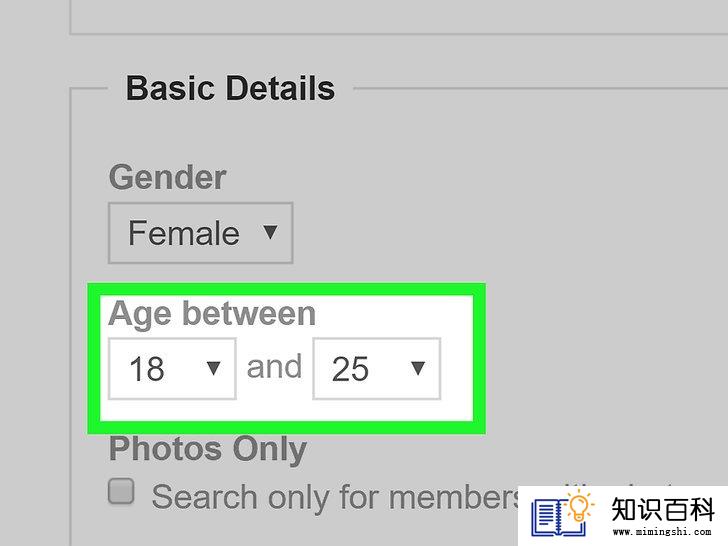Open the Gender dropdown
Image resolution: width=728 pixels, height=546 pixels.
pyautogui.click(x=201, y=233)
